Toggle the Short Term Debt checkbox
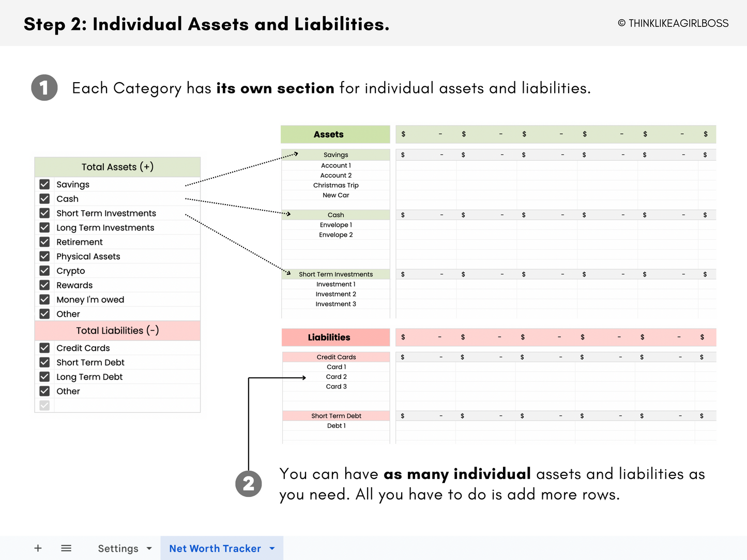Image resolution: width=747 pixels, height=560 pixels. click(x=44, y=362)
